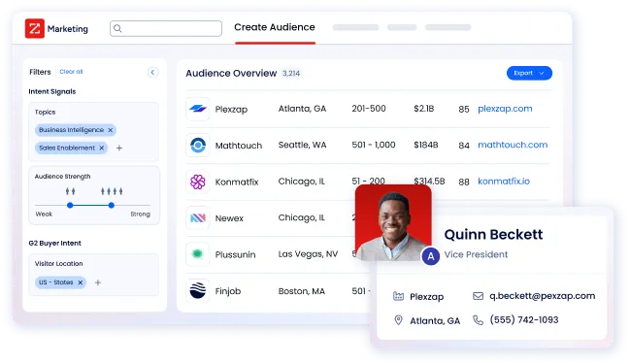
Task: Click the Plussunin company logo
Action: tap(198, 254)
